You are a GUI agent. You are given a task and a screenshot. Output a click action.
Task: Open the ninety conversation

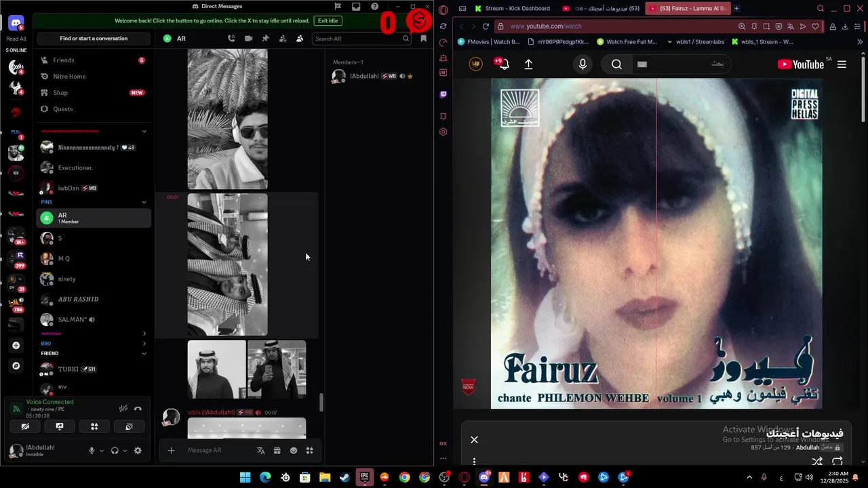click(94, 279)
